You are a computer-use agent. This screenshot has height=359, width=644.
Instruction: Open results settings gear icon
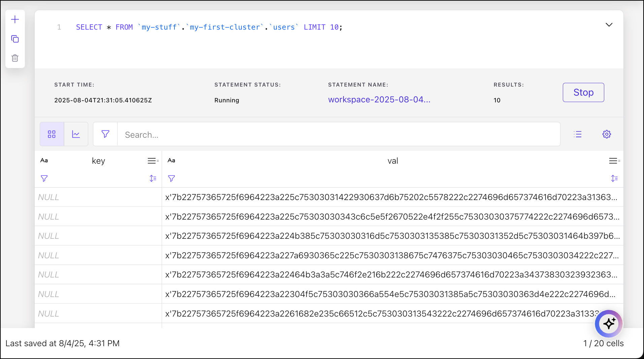point(607,134)
